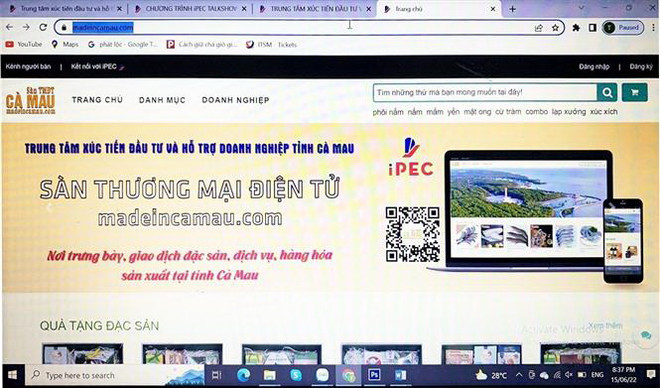Click the 'combo' keyword
Viewport: 660px width, 388px height.
536,112
